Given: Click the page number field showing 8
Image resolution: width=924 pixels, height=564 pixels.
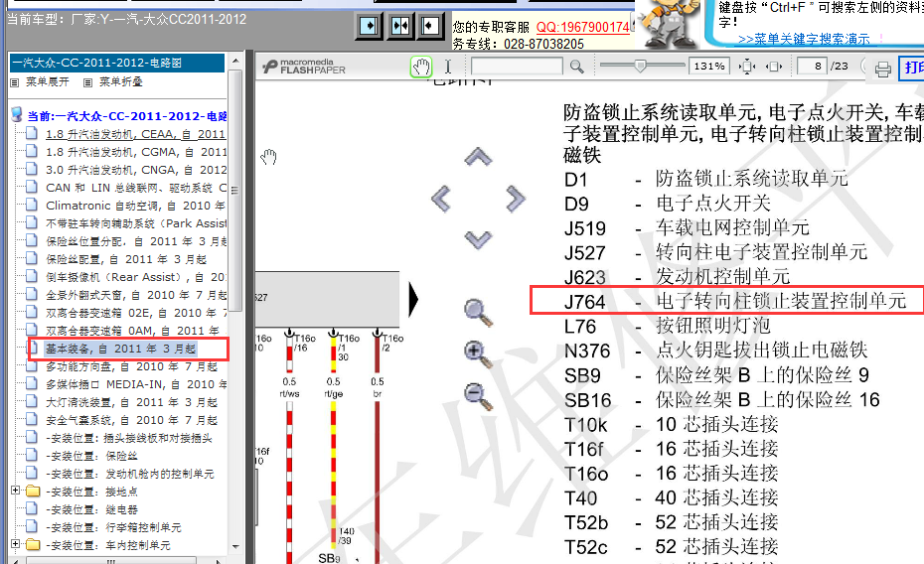Looking at the screenshot, I should tap(812, 66).
